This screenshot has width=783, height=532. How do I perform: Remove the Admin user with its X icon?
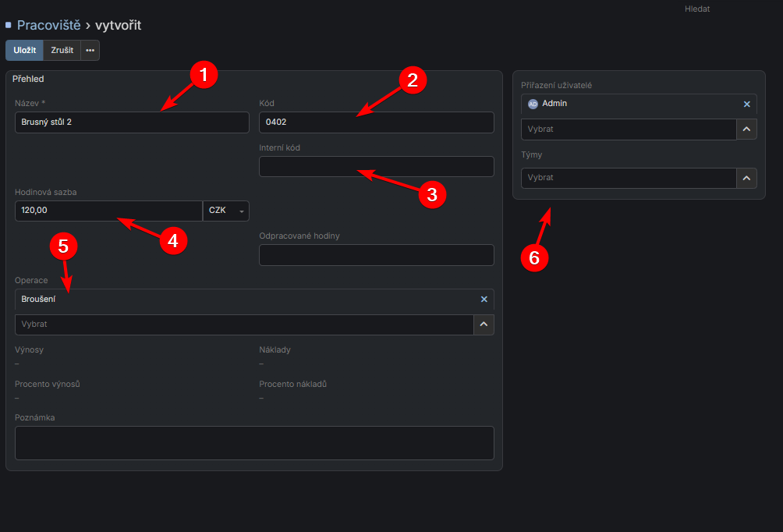746,104
